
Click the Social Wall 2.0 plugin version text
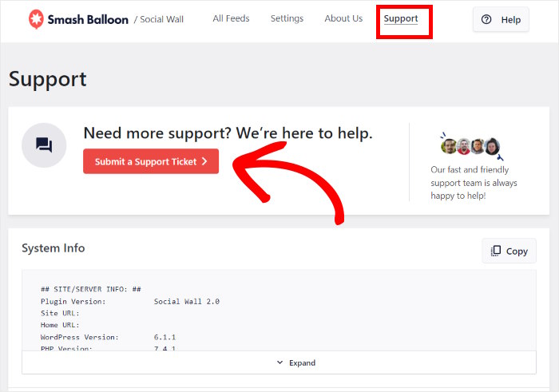tap(186, 302)
